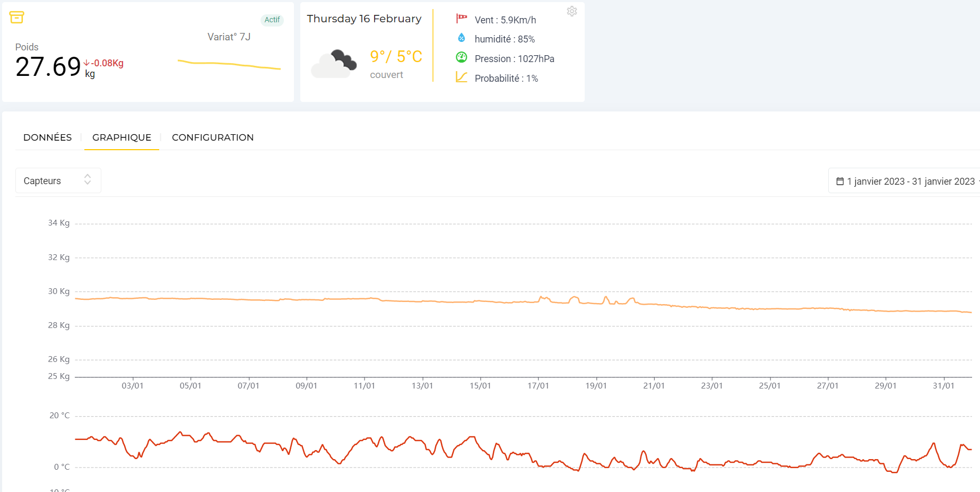This screenshot has width=980, height=492.
Task: Click the red weight decrease arrow
Action: pos(86,63)
